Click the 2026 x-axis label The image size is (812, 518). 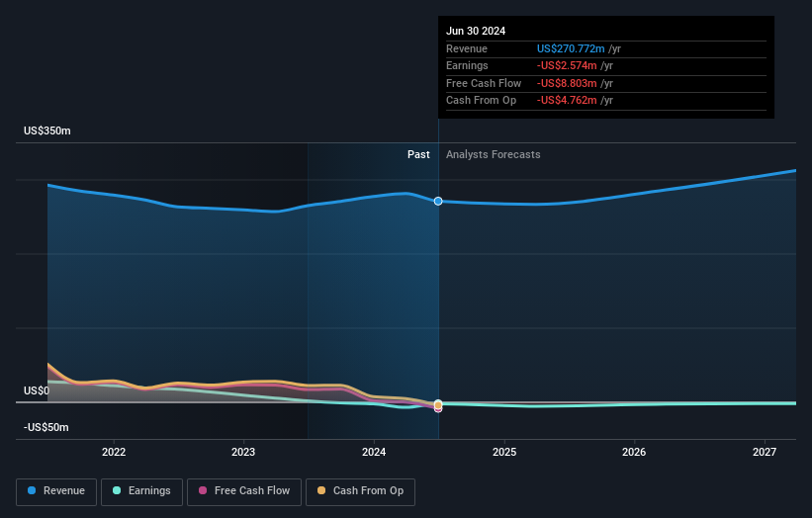pos(634,452)
